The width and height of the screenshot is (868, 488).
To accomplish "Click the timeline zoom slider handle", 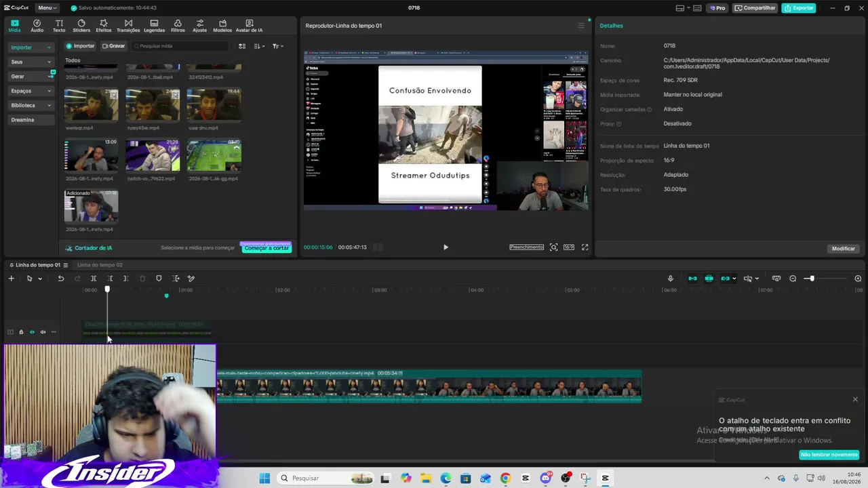I will [x=811, y=279].
